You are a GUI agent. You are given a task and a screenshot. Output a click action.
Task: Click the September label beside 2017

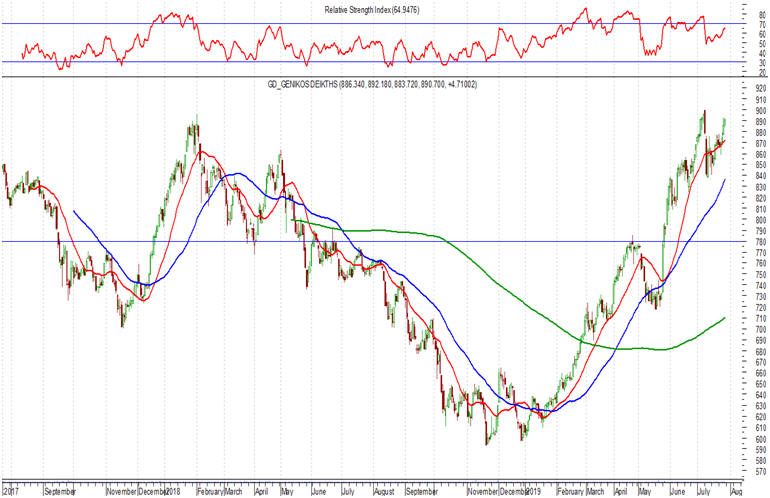(59, 491)
